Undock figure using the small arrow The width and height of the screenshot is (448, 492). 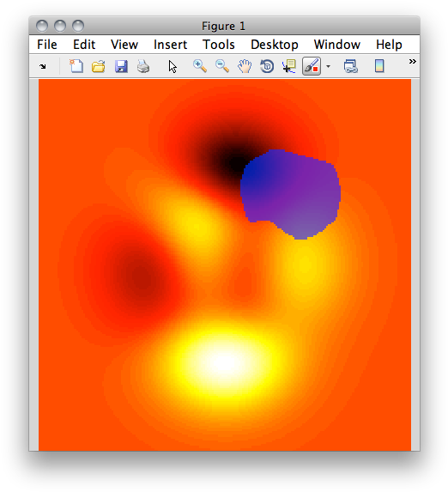coord(43,66)
